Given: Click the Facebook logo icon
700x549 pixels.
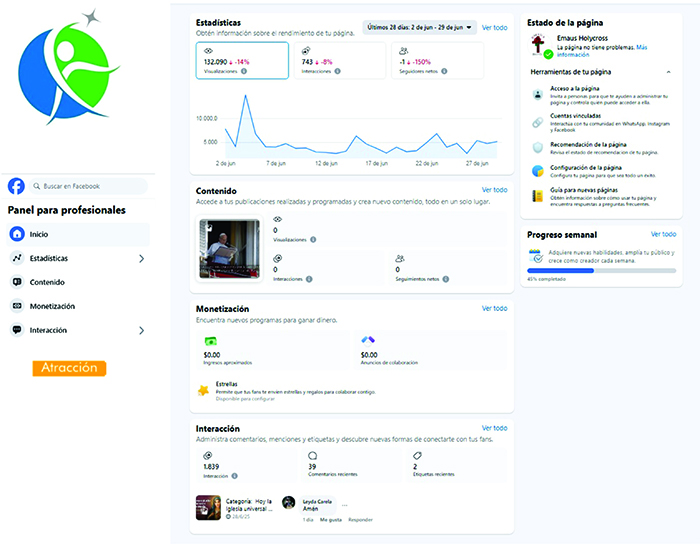Looking at the screenshot, I should [16, 186].
